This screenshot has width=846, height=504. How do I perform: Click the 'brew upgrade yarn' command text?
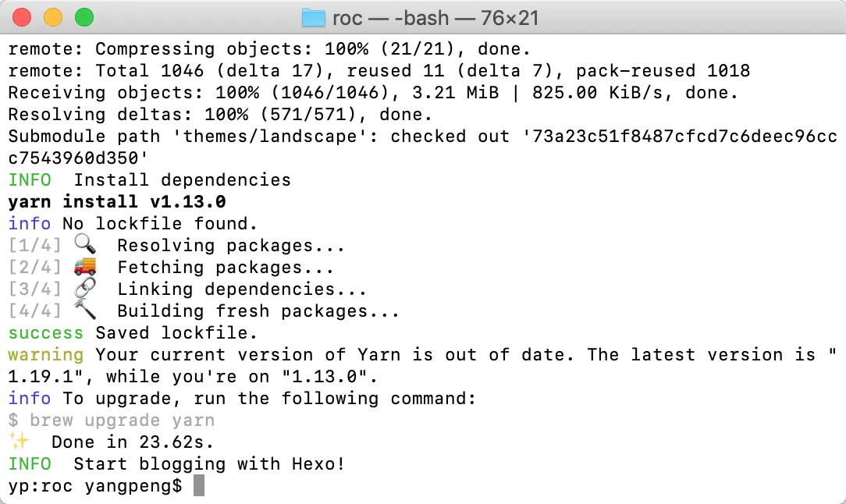click(122, 420)
